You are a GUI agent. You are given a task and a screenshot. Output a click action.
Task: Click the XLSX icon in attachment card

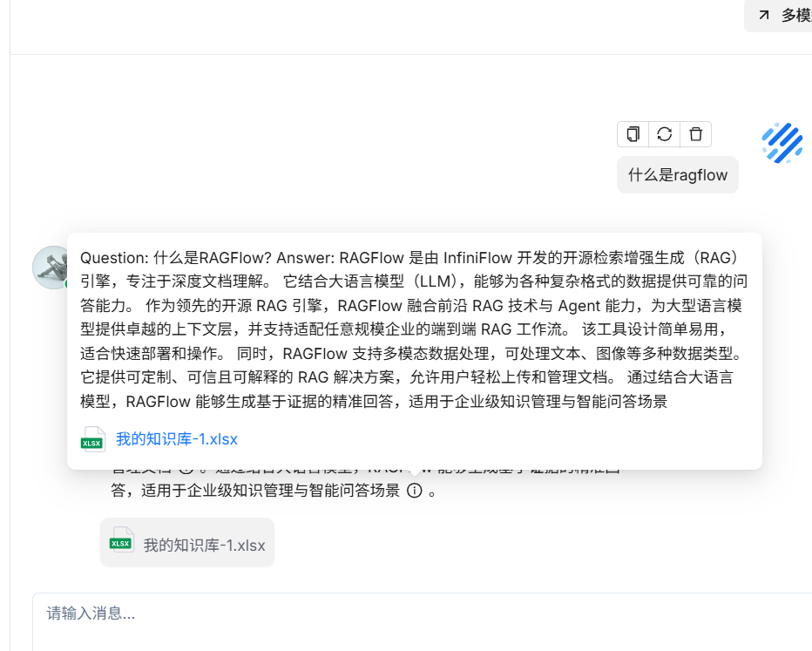122,540
